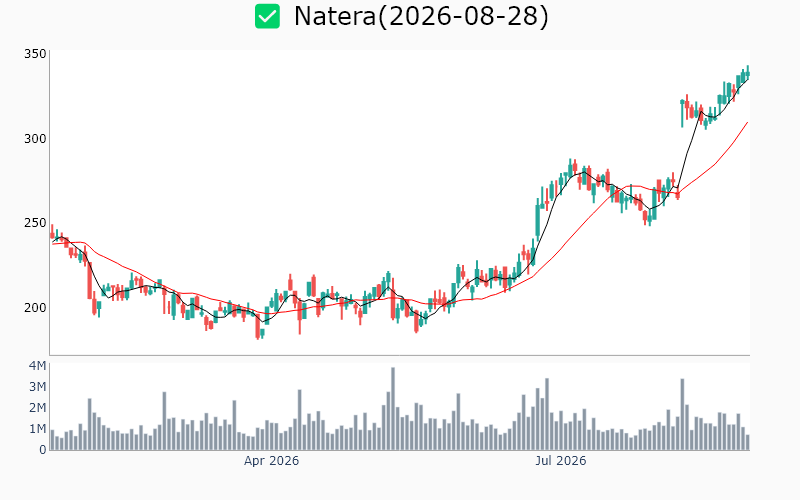
Task: Click the 1M volume axis label
Action: [37, 429]
